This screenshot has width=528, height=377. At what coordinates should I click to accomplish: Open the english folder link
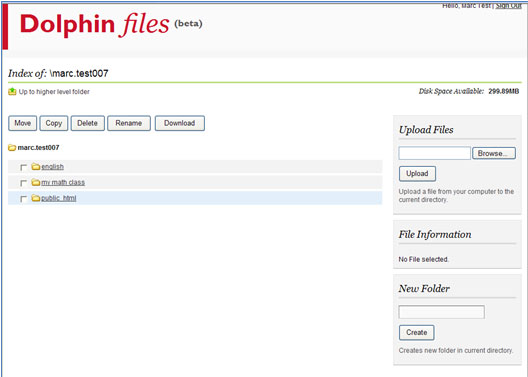(52, 167)
